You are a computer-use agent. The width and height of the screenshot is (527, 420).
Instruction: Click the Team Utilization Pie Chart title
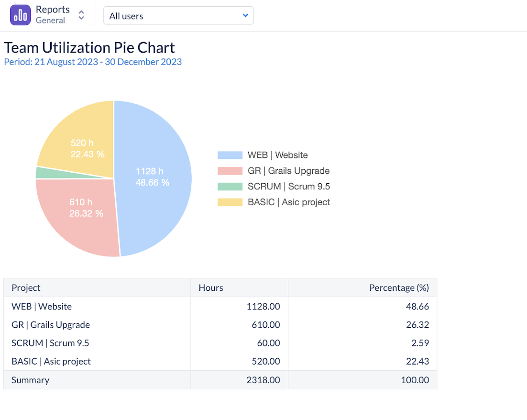click(x=89, y=47)
